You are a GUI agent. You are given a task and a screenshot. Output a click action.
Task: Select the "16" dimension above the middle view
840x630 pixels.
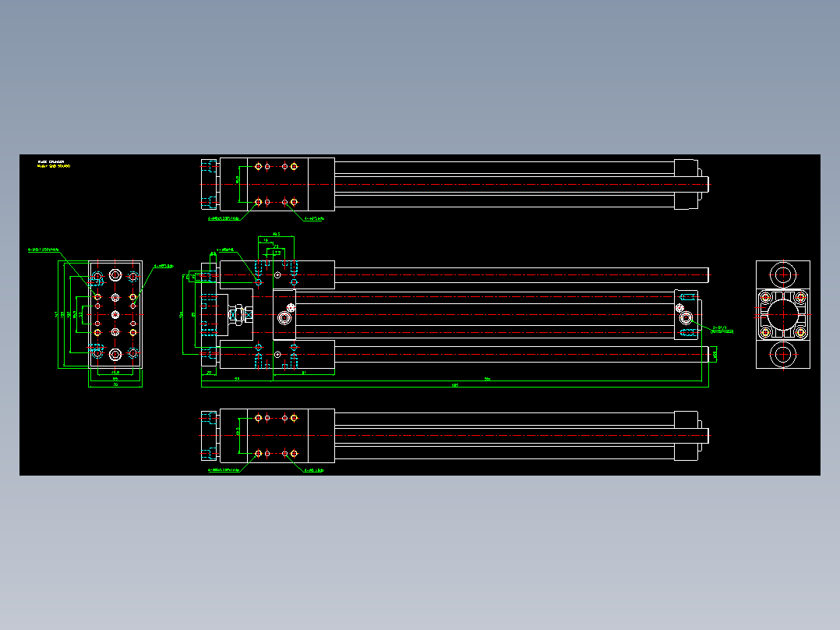(x=266, y=240)
